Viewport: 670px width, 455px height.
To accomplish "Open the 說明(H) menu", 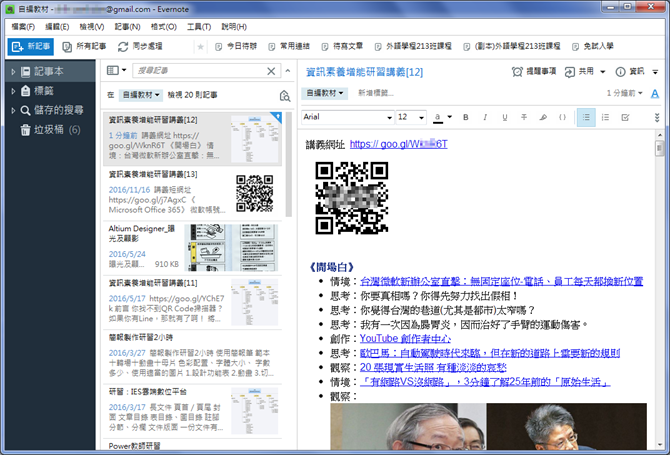I will [234, 27].
